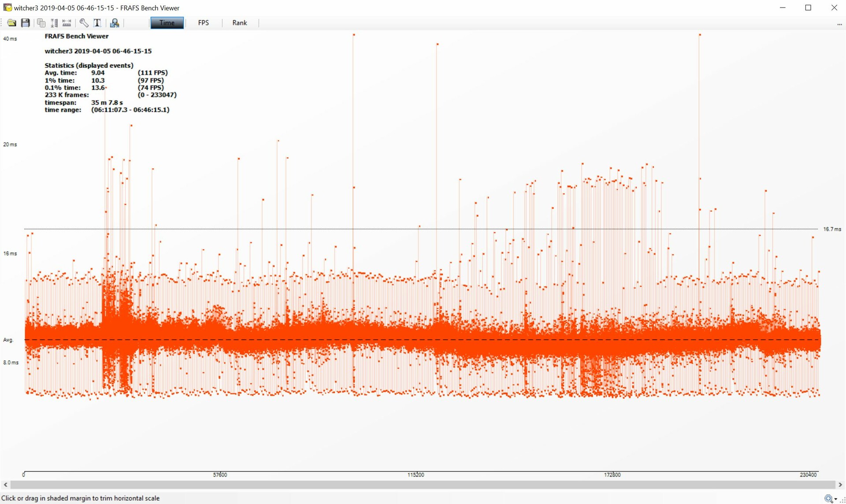This screenshot has height=504, width=846.
Task: Click the user search icon in toolbar
Action: (115, 23)
